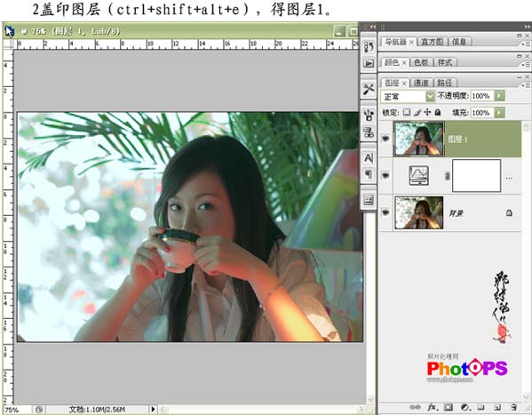The image size is (532, 415).
Task: Select the white curves layer mask thumbnail
Action: point(476,176)
